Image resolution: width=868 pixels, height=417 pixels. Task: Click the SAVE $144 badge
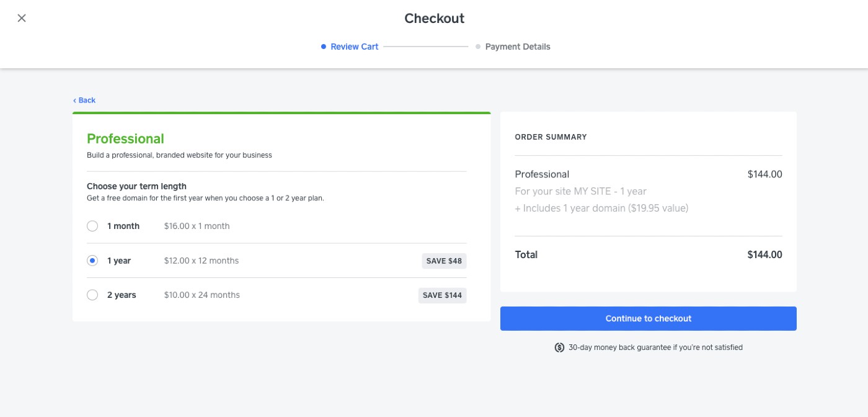[x=443, y=295]
